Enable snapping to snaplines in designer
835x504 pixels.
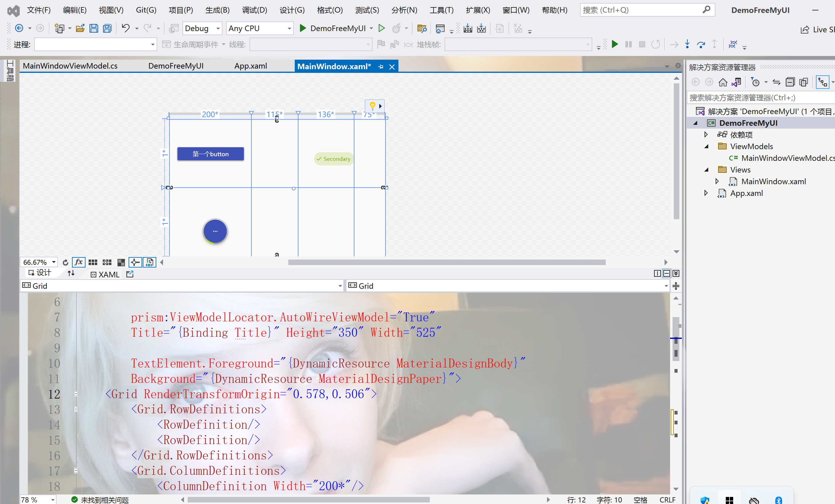[135, 262]
